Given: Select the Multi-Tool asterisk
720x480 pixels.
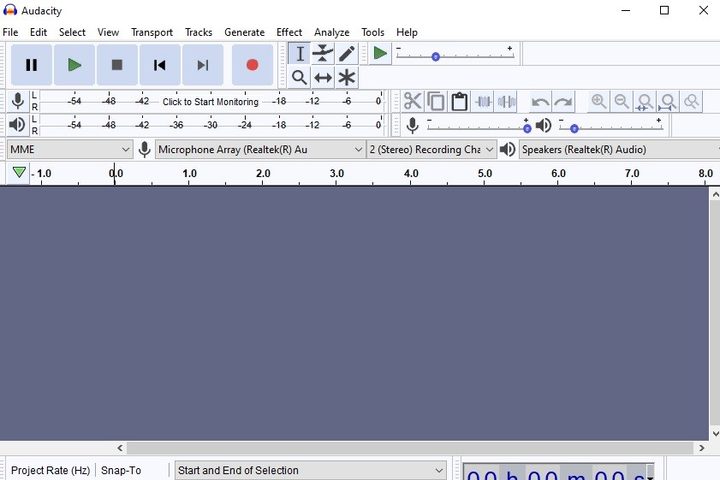Looking at the screenshot, I should [347, 78].
